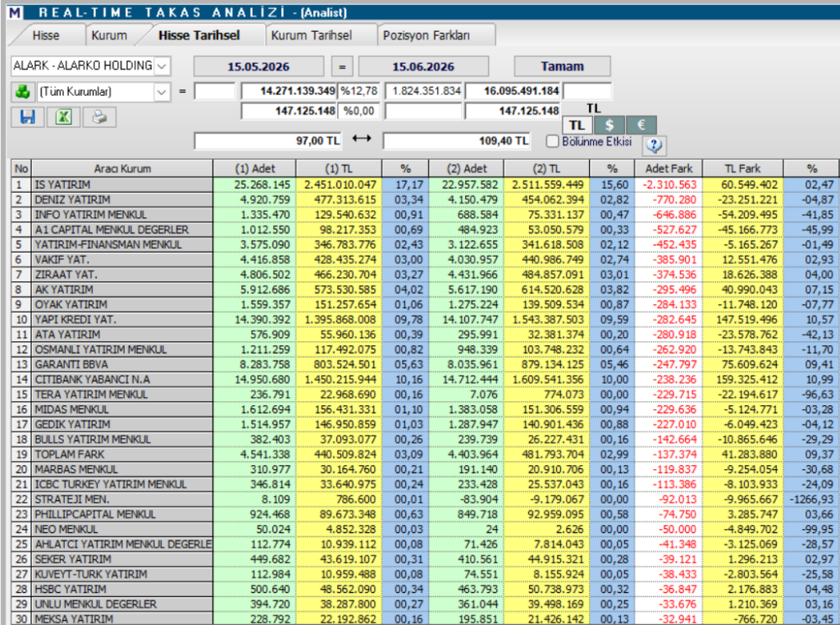
Task: Select the DENIZ YATIRIM row
Action: tap(426, 200)
